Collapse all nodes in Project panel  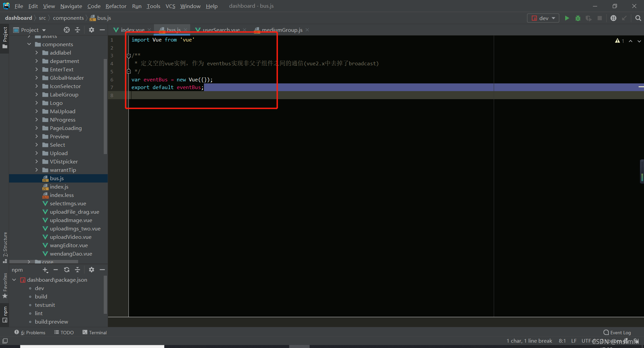pyautogui.click(x=77, y=30)
